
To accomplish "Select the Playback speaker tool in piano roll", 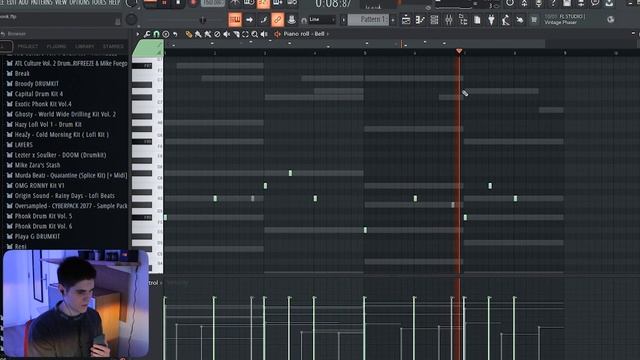I will pyautogui.click(x=264, y=34).
